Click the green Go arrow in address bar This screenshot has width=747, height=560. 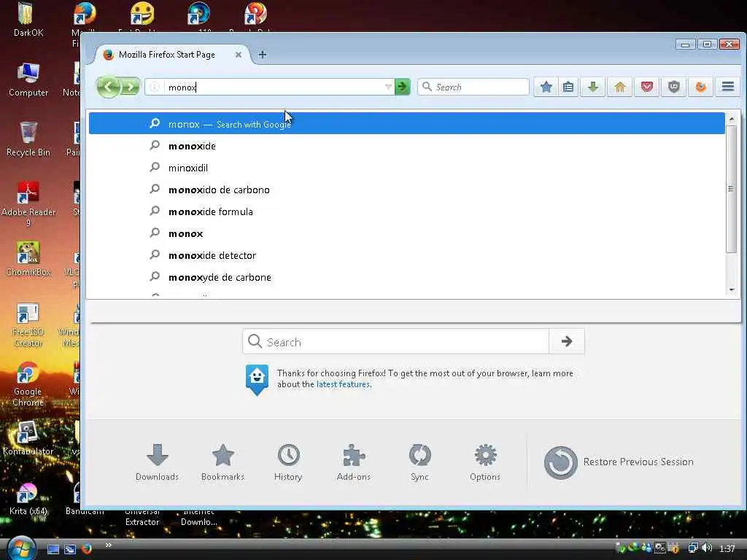(x=402, y=87)
